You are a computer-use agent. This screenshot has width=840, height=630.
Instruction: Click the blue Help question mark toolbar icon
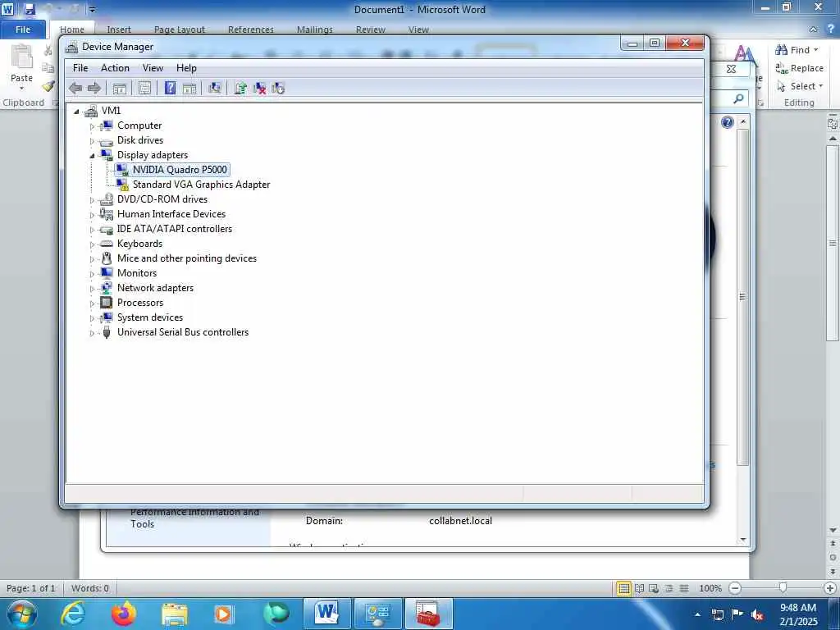tap(170, 89)
